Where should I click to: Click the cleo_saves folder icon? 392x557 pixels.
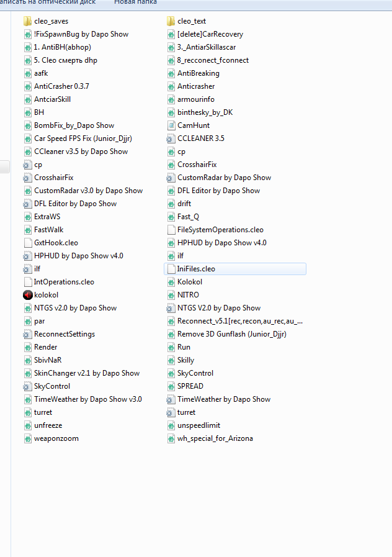point(27,21)
